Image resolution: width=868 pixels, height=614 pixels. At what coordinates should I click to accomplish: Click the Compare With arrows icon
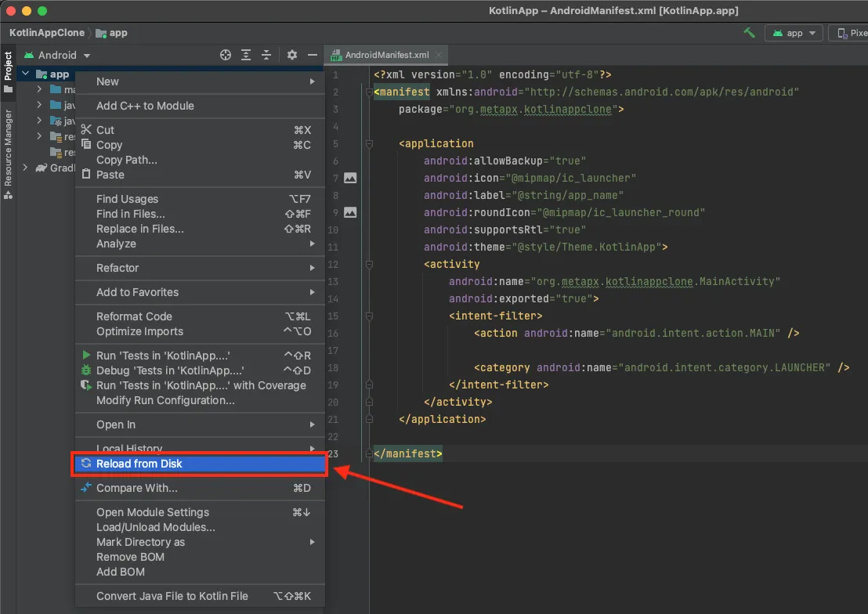coord(86,487)
